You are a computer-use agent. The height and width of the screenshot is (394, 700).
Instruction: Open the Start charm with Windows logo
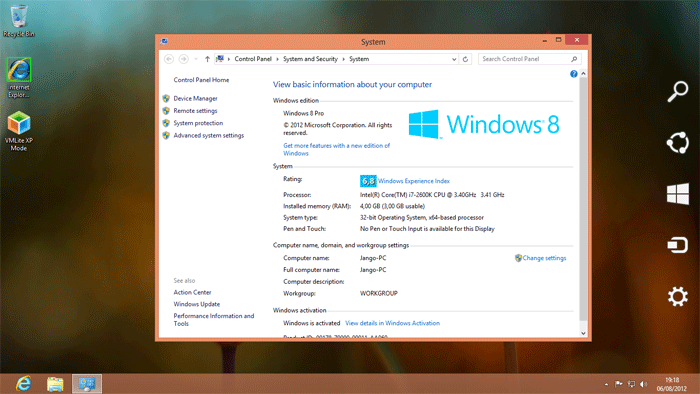[678, 194]
